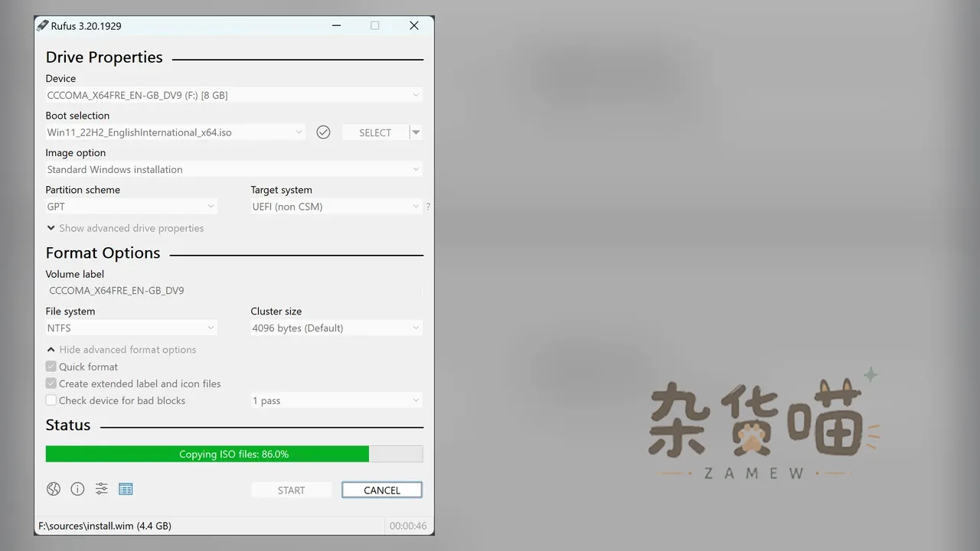This screenshot has width=980, height=551.
Task: Click the Status heading
Action: [68, 425]
